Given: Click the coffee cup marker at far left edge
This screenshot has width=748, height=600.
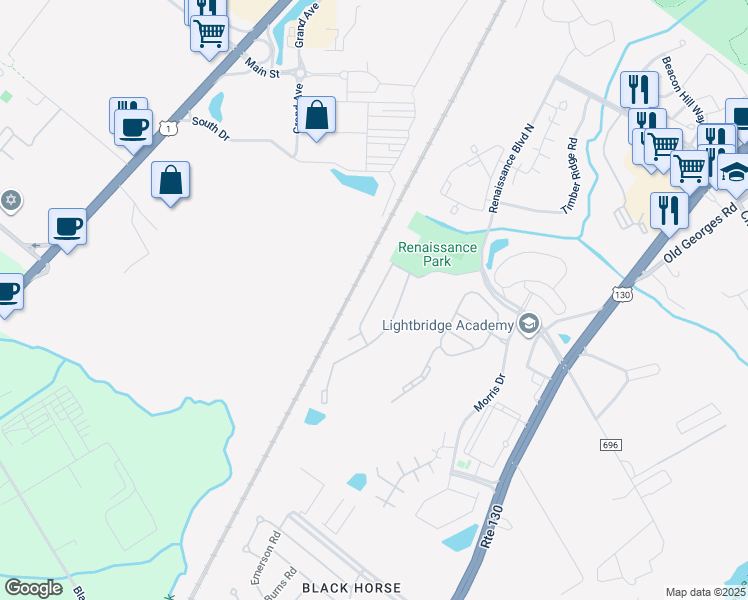Looking at the screenshot, I should 7,293.
